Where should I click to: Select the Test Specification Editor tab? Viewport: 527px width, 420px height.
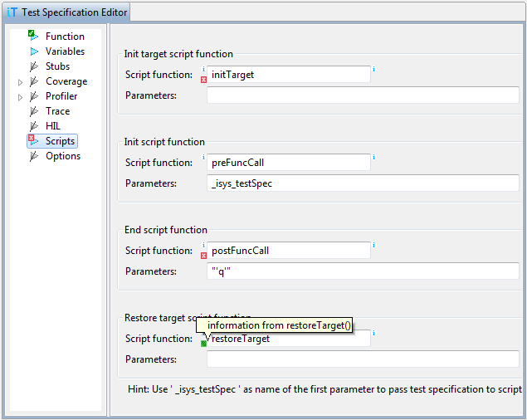(x=65, y=12)
